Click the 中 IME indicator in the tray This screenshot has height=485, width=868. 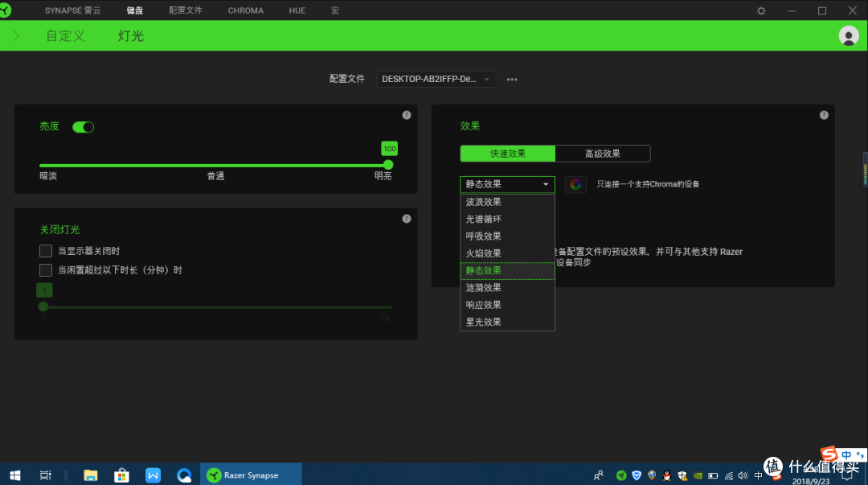click(759, 475)
